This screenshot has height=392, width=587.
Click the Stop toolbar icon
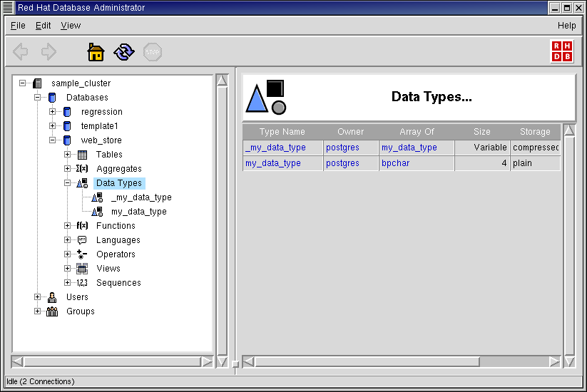(153, 52)
